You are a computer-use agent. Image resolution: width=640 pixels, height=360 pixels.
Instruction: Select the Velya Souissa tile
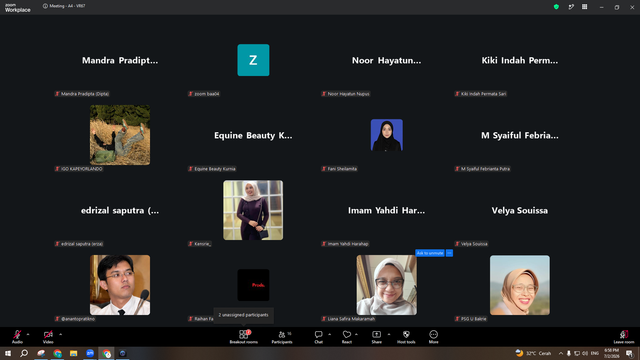[x=520, y=210]
